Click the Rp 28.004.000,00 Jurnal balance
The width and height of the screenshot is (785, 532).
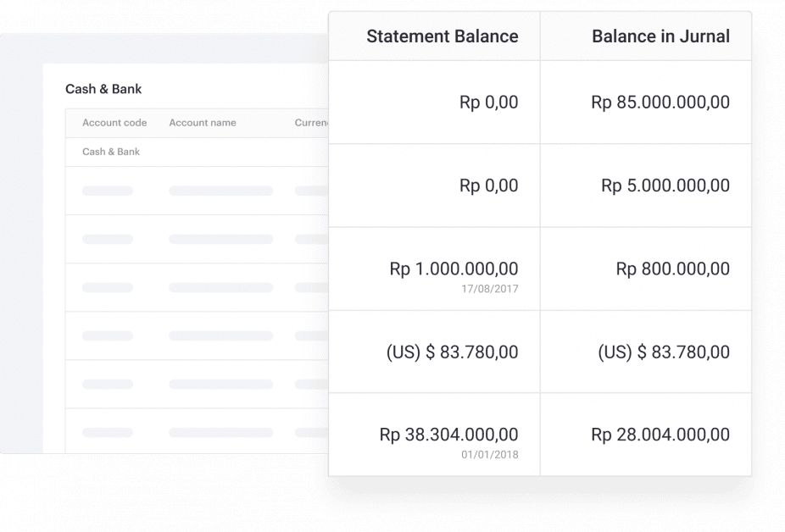(x=660, y=435)
